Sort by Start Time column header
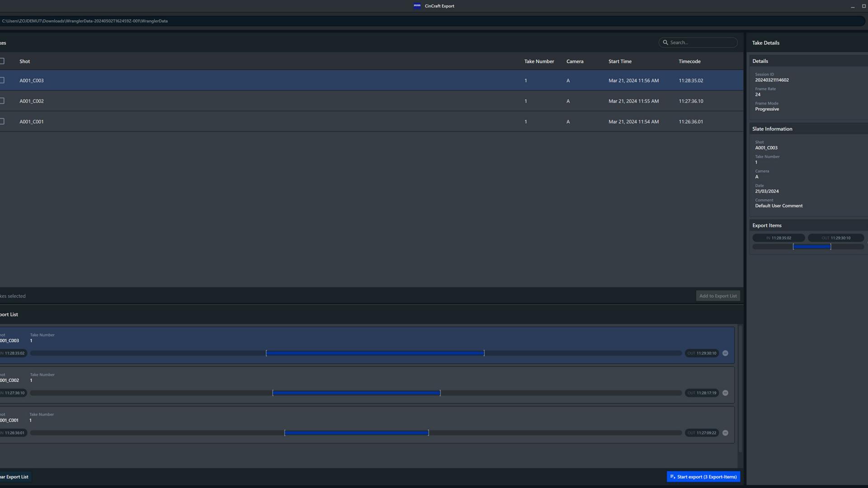This screenshot has height=488, width=868. [620, 61]
